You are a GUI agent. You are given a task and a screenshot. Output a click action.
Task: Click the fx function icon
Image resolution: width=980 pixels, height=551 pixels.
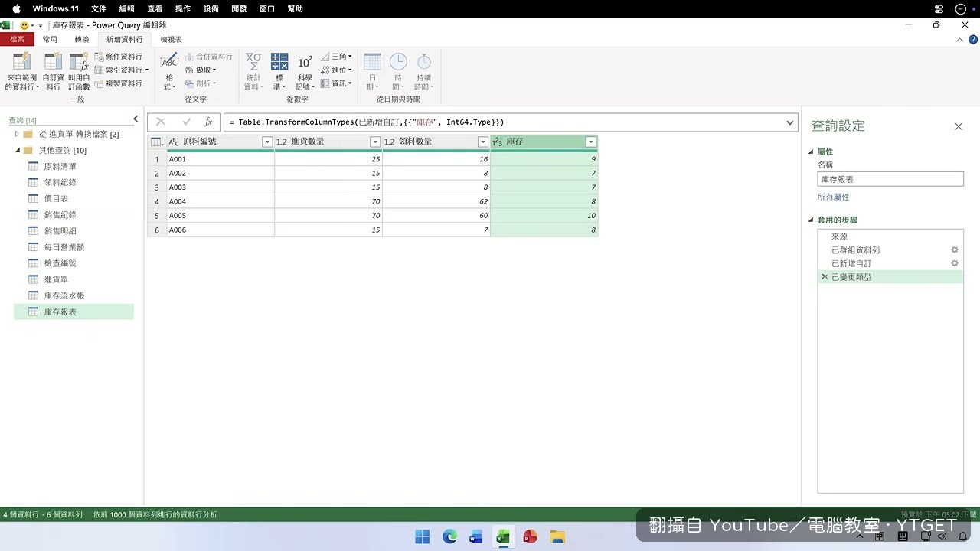[x=208, y=122]
